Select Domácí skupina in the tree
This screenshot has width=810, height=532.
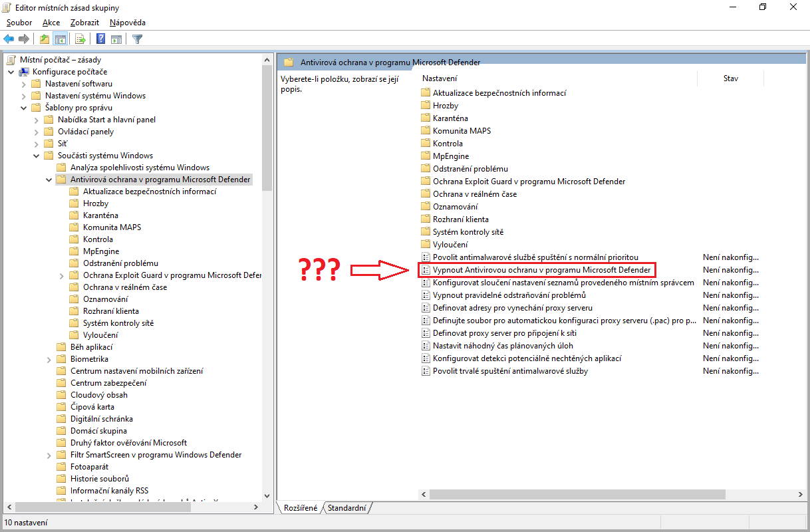pyautogui.click(x=98, y=430)
